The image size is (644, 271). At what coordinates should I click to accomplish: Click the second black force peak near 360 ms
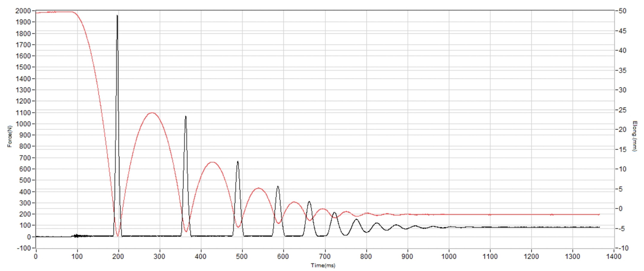click(185, 116)
